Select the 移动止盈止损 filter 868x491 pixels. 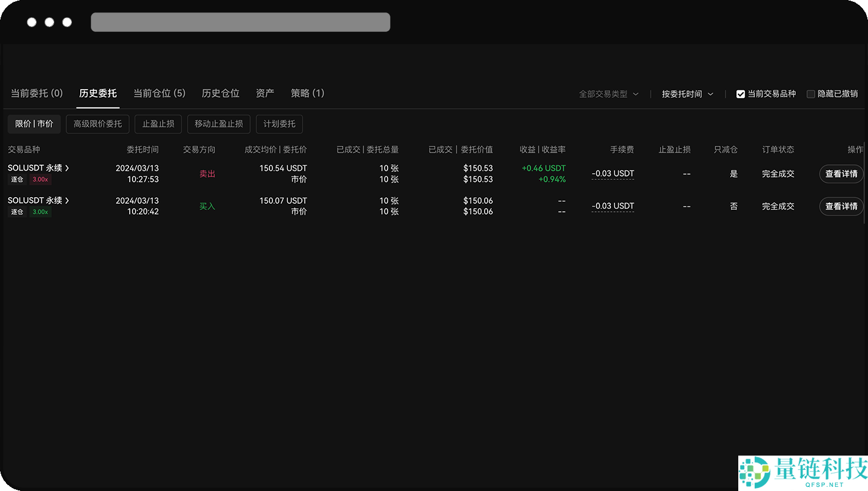coord(218,124)
